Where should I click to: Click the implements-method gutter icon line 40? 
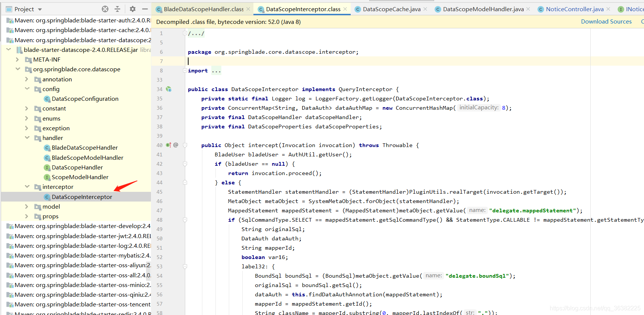tap(168, 145)
